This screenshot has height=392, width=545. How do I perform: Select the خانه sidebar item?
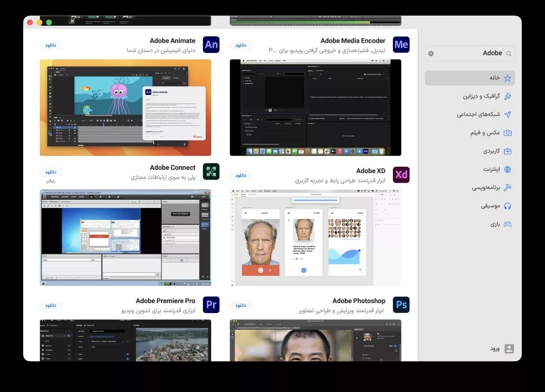tap(470, 78)
